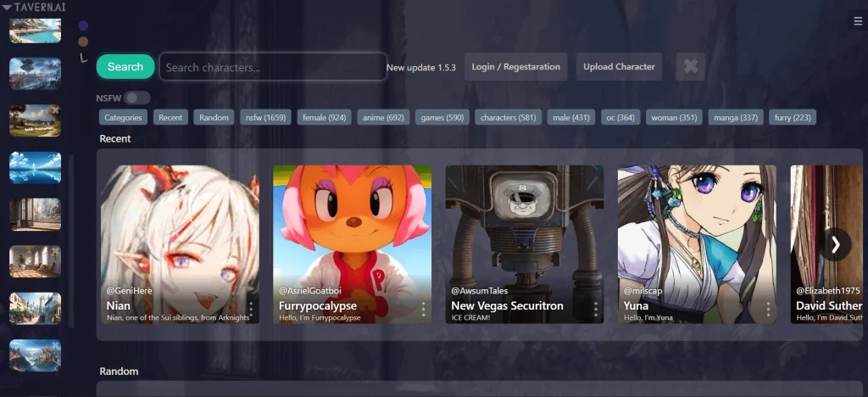This screenshot has height=397, width=868.
Task: Select countryside landscape background thumbnail
Action: 36,120
